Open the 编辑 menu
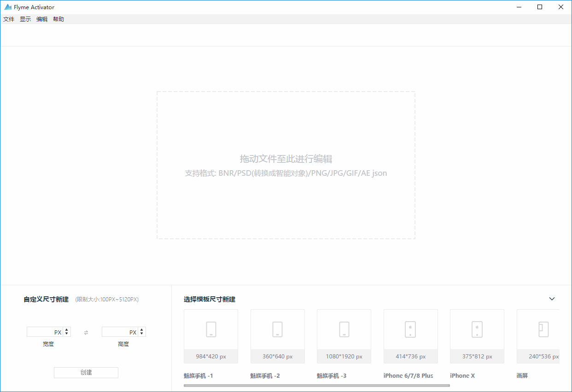 coord(41,19)
